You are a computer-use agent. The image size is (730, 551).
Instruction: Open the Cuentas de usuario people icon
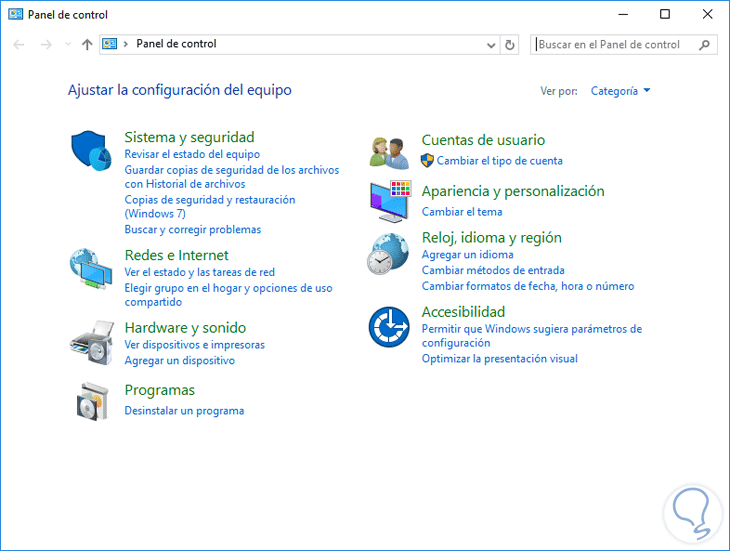click(389, 153)
